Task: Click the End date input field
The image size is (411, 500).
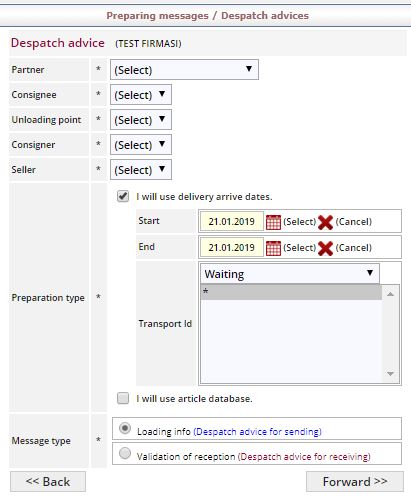Action: point(232,248)
